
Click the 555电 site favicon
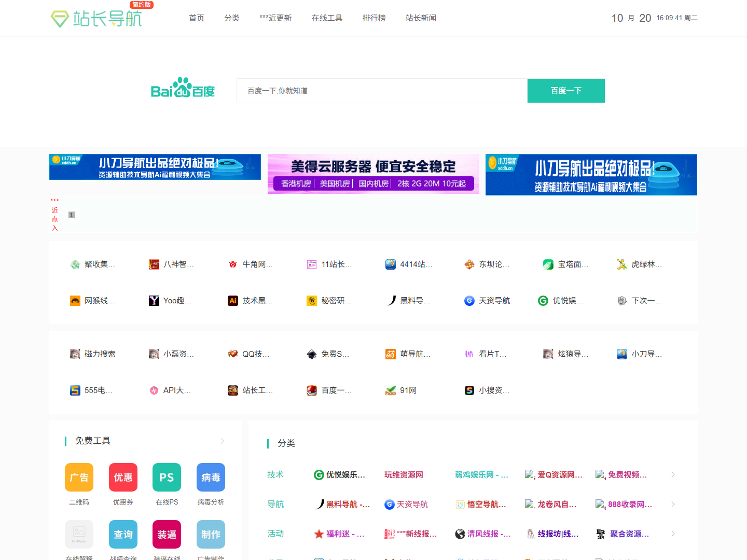coord(75,390)
